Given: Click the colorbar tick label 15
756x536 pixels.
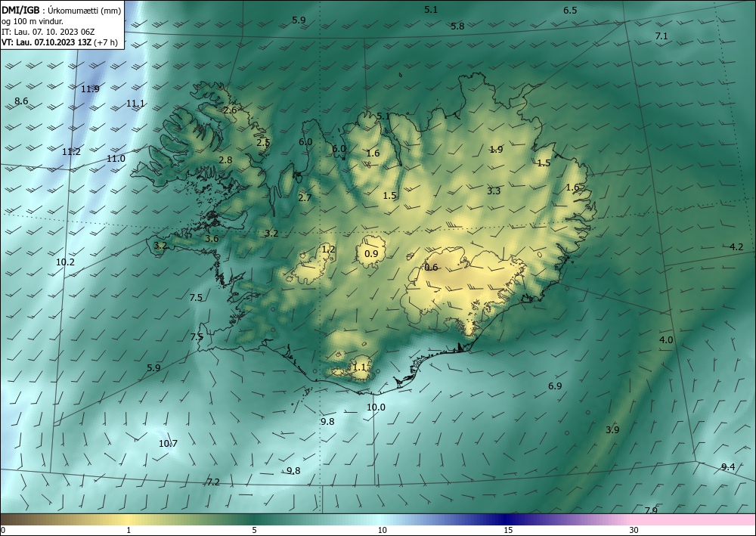Looking at the screenshot, I should 508,531.
